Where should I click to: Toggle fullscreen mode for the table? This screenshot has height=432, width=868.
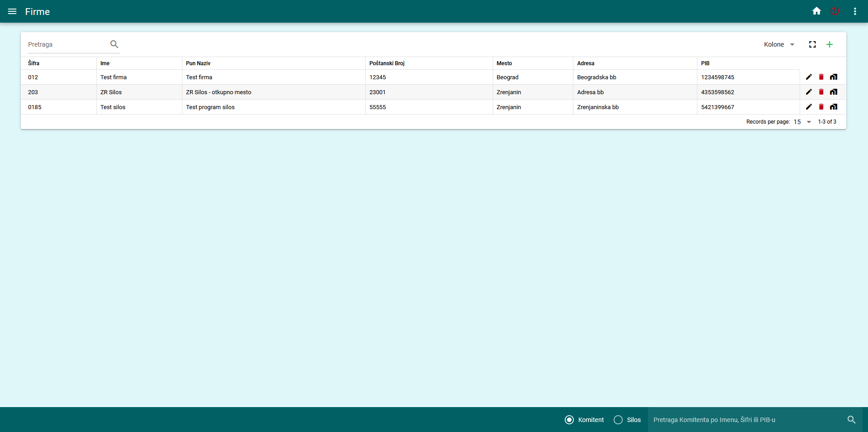tap(812, 44)
